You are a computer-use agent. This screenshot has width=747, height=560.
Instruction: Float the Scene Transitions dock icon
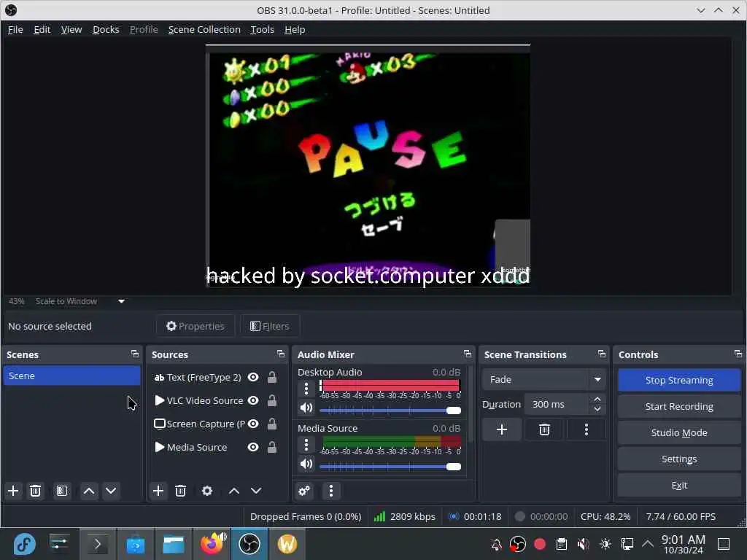click(602, 354)
